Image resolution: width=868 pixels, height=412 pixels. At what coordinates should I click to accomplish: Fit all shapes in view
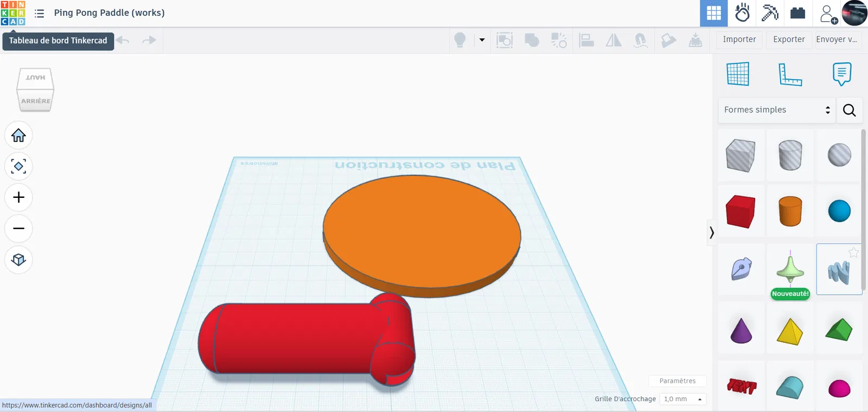tap(18, 166)
